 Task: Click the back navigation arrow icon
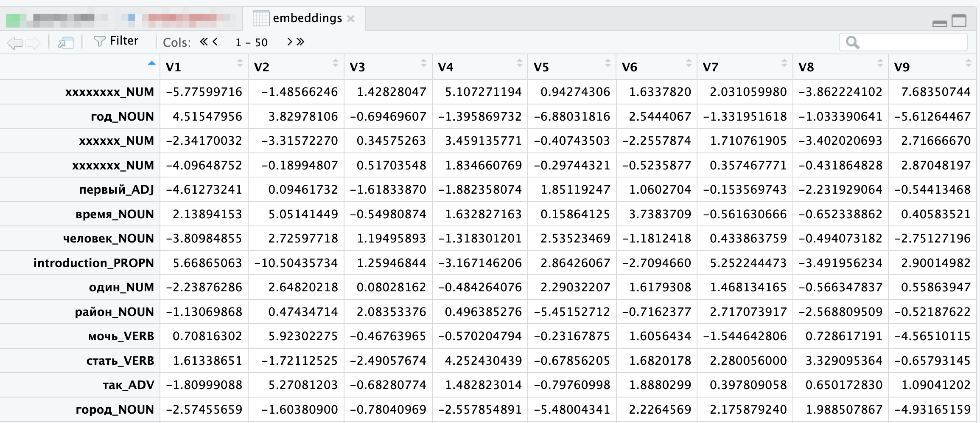pyautogui.click(x=14, y=42)
